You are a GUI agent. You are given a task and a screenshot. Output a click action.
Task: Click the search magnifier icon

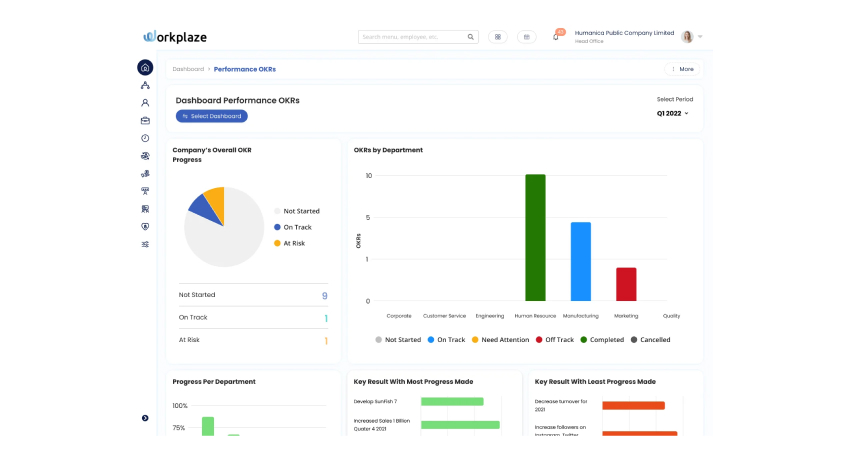pos(471,37)
